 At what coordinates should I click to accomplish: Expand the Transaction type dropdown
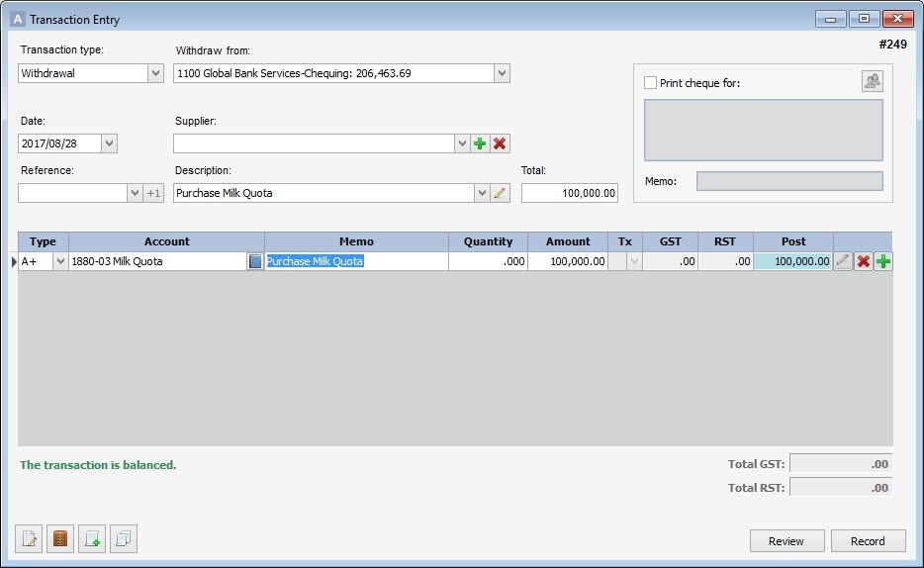[155, 73]
